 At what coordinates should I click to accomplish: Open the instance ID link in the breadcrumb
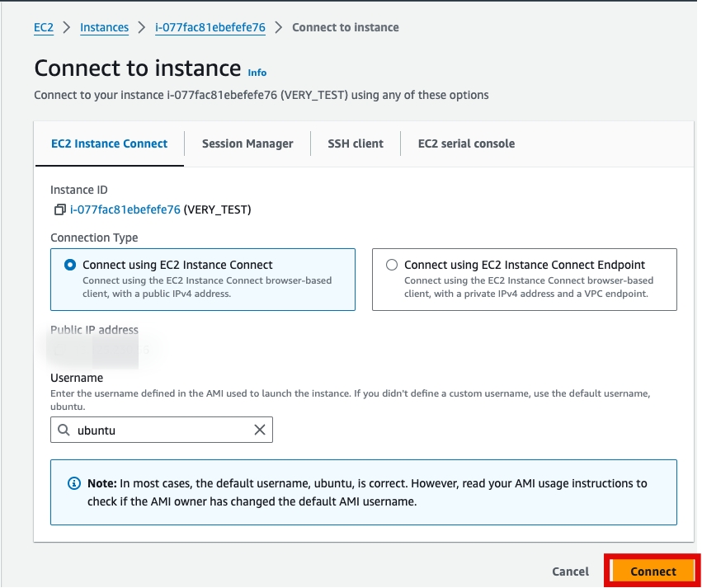[210, 27]
